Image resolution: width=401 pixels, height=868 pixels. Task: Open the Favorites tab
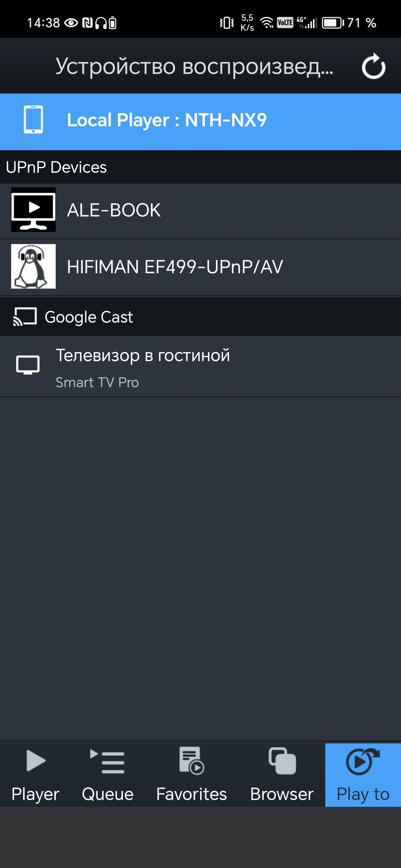(192, 775)
